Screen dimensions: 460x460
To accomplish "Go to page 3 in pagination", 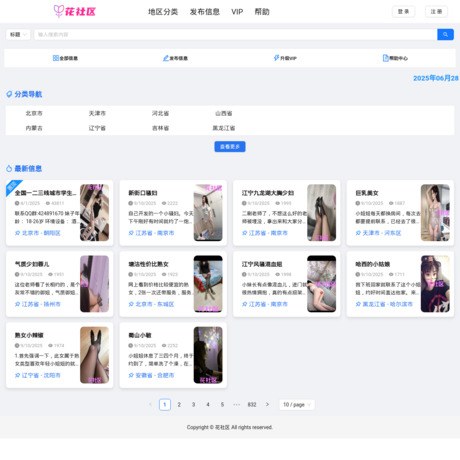I will coord(193,405).
